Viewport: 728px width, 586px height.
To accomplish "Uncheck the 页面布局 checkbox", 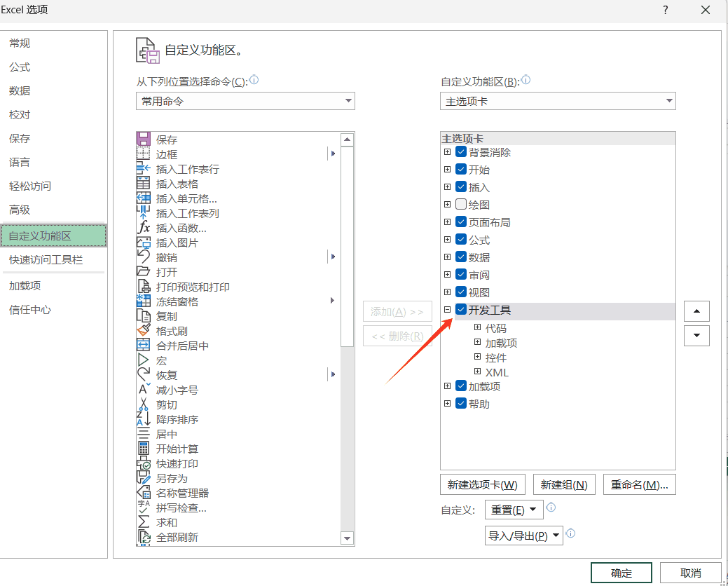I will [x=461, y=222].
